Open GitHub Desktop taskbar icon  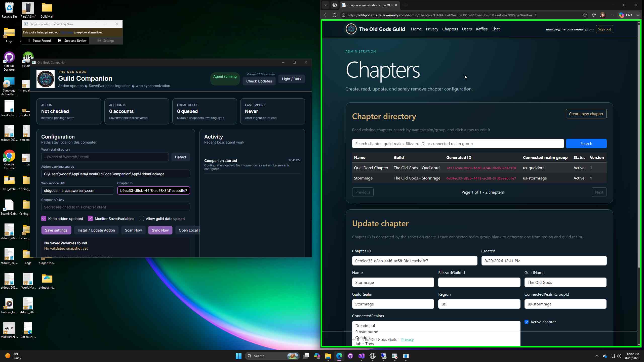350,356
